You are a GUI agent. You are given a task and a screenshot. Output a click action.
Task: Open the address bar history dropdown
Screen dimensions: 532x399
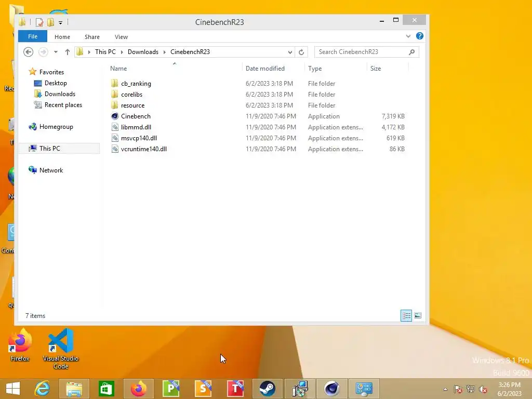(x=290, y=52)
